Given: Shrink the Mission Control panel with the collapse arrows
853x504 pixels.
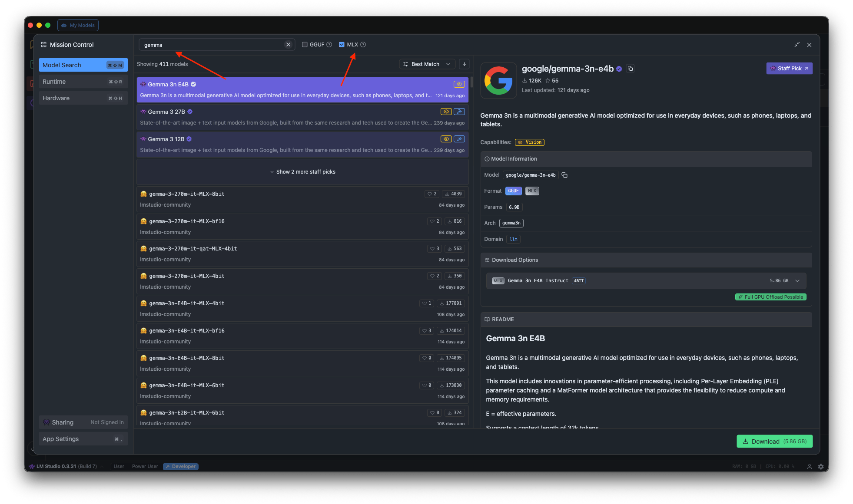Looking at the screenshot, I should pyautogui.click(x=797, y=45).
